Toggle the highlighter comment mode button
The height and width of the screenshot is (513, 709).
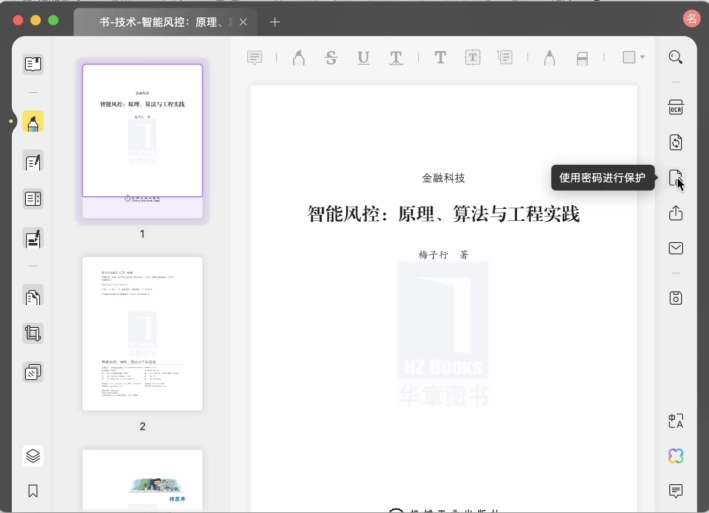[x=33, y=122]
